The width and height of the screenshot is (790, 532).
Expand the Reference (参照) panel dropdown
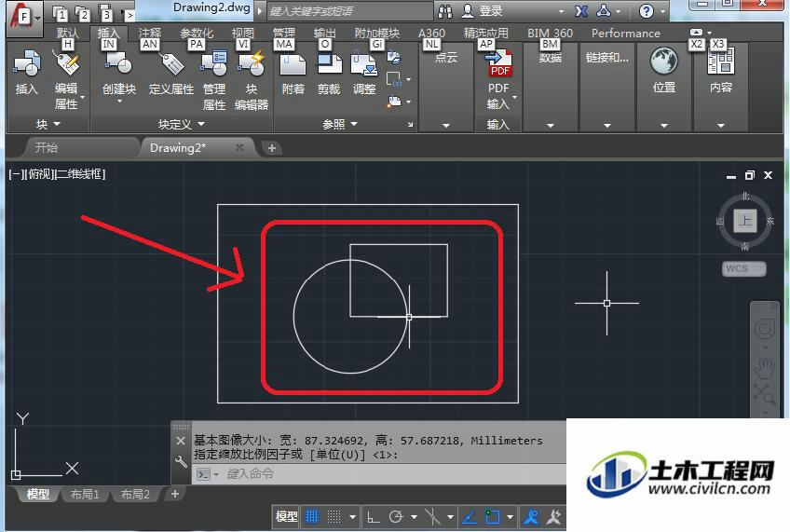[340, 124]
